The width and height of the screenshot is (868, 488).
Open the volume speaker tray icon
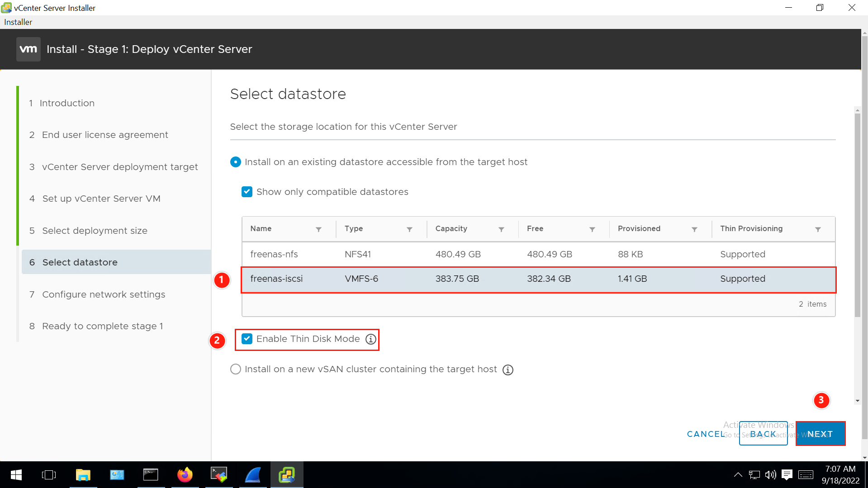770,475
